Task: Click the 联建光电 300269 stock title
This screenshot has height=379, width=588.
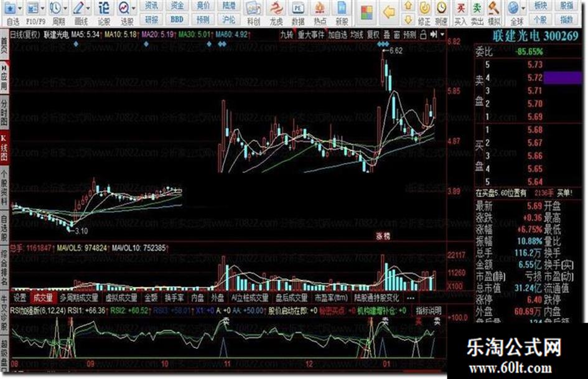Action: coord(536,36)
